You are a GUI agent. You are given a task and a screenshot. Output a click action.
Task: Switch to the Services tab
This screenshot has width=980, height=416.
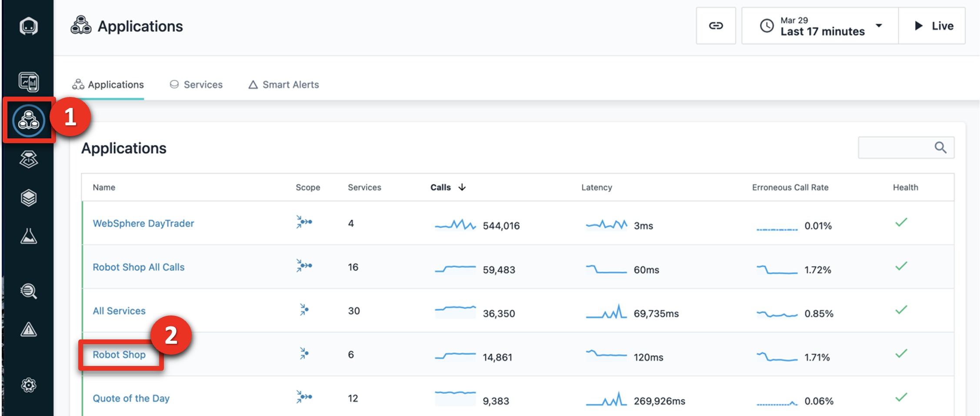[196, 84]
